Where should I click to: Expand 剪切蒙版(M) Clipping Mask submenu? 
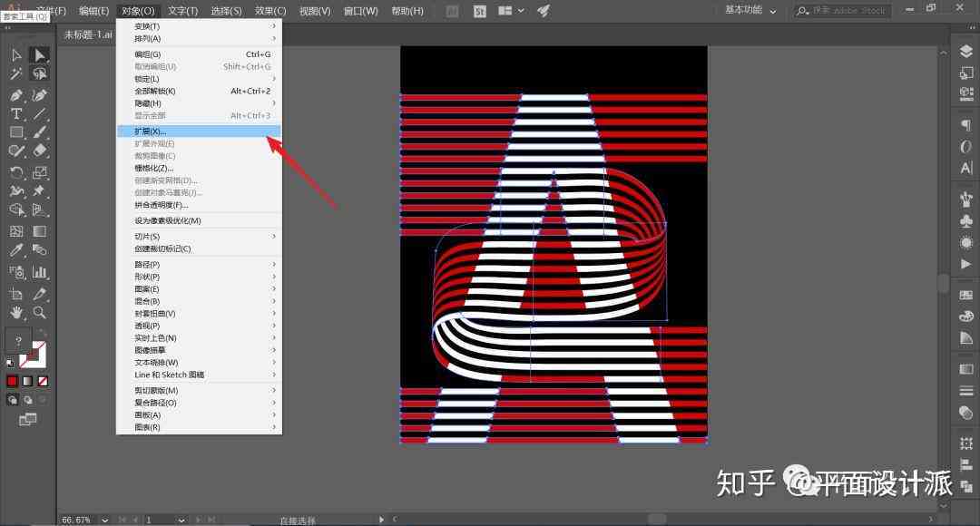pos(199,391)
